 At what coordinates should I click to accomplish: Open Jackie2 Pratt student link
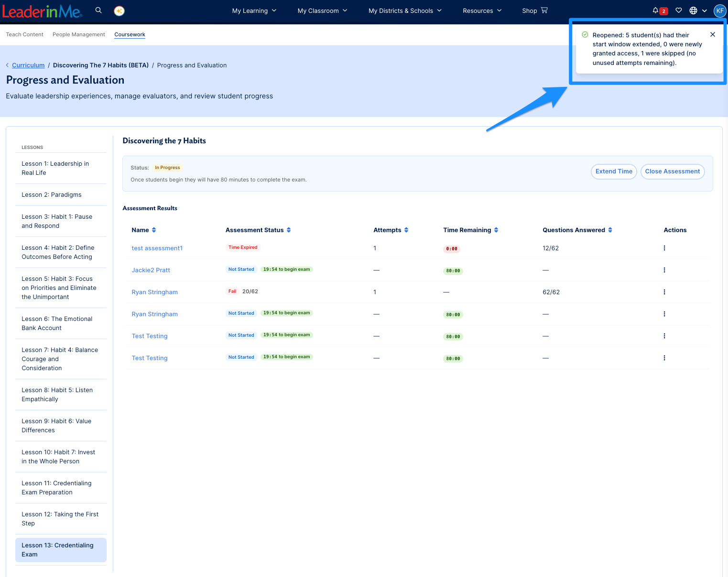[151, 270]
